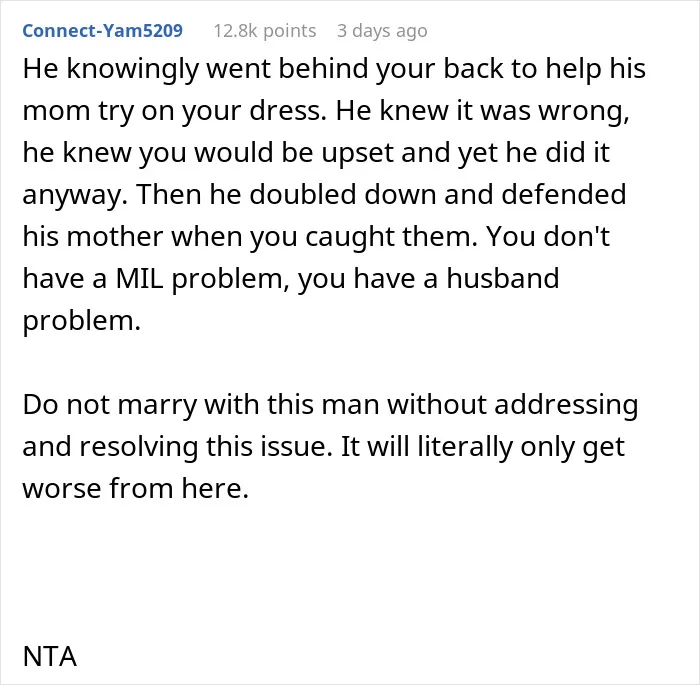Click the words 'husband' in the comment

503,280
